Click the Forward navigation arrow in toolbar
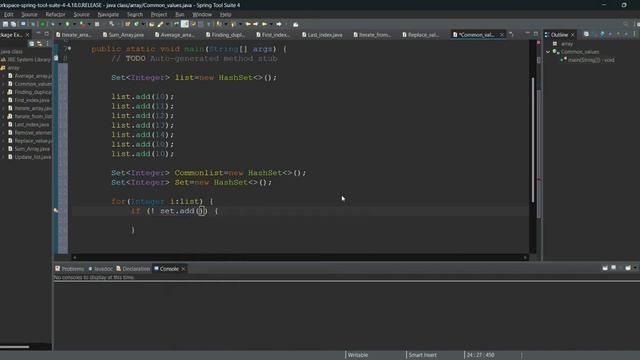 click(x=256, y=24)
